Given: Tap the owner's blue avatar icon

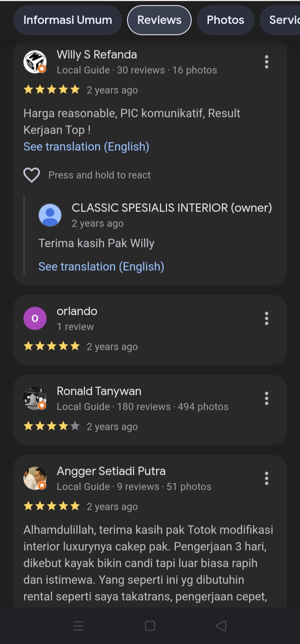Looking at the screenshot, I should coord(50,215).
